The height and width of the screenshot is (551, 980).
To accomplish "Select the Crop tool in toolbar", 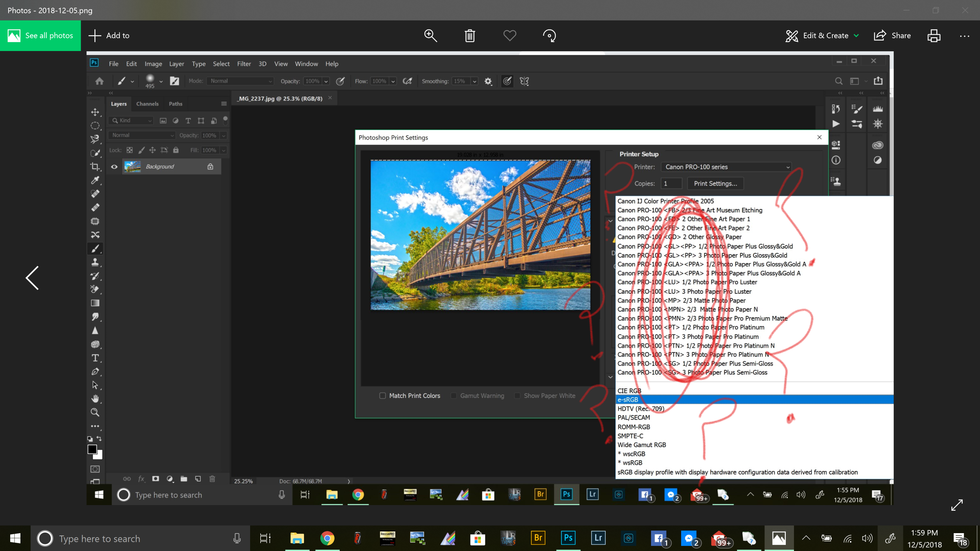I will 95,167.
